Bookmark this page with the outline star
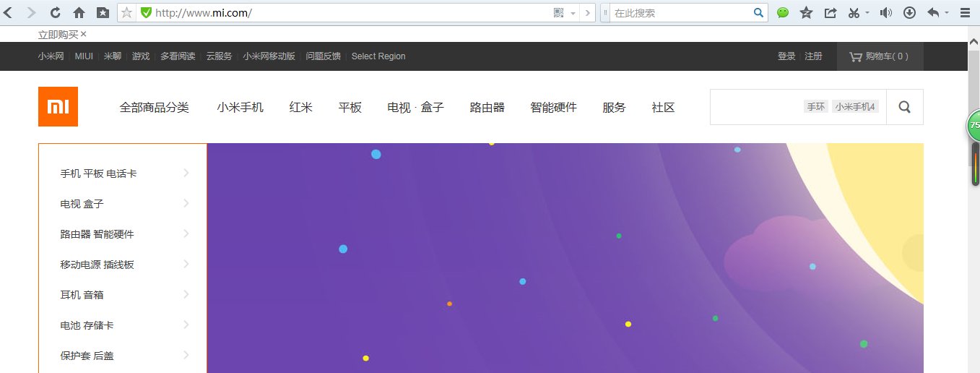 point(126,12)
